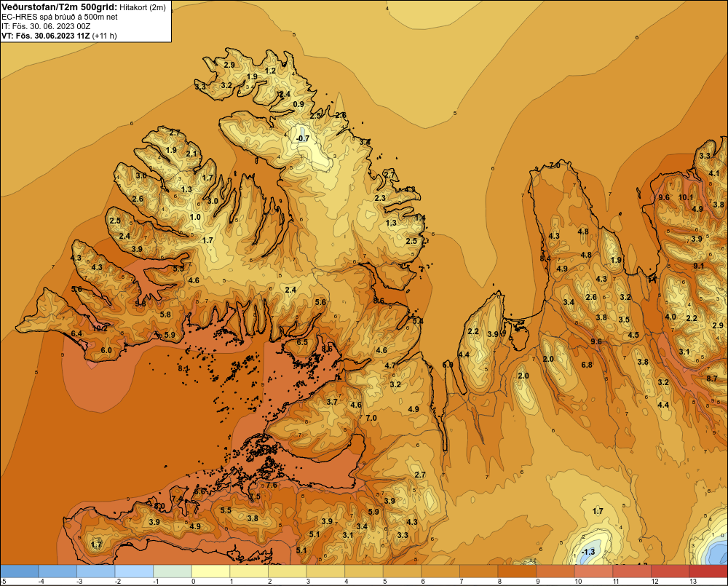Click the '5.4' temperature value
The width and height of the screenshot is (728, 586).
click(418, 321)
